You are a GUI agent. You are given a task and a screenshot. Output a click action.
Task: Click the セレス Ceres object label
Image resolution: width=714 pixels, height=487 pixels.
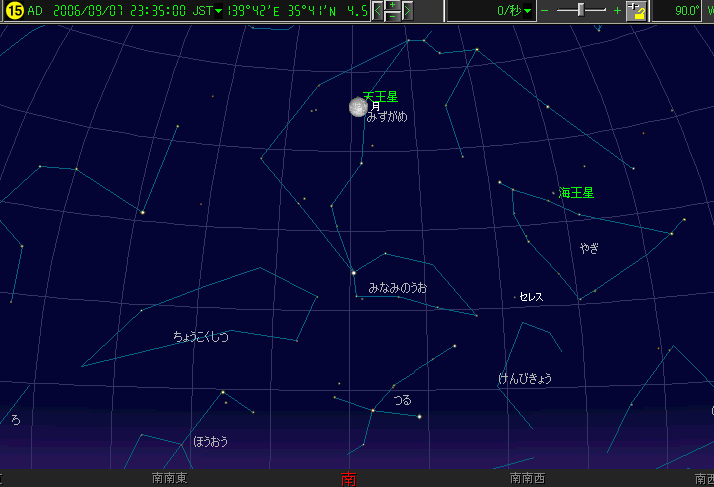(531, 297)
